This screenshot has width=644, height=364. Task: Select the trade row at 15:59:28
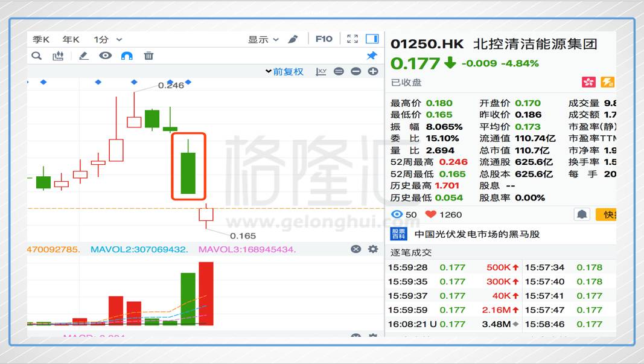coord(453,267)
